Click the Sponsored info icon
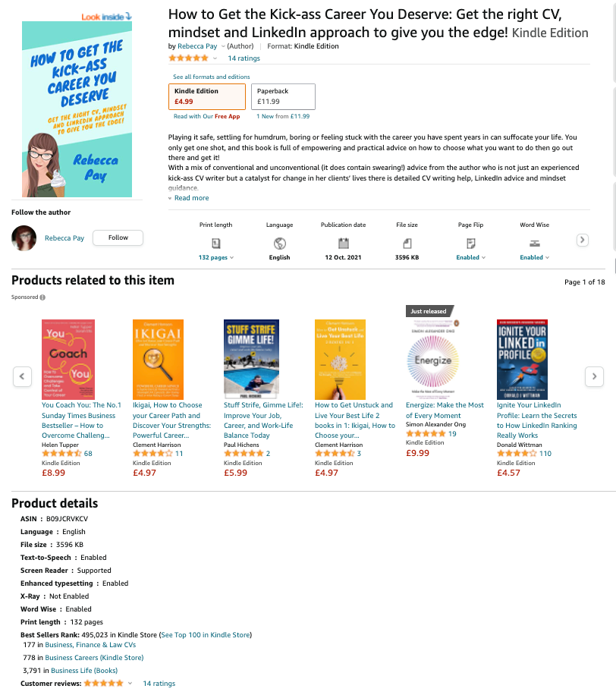Image resolution: width=616 pixels, height=695 pixels. (42, 297)
